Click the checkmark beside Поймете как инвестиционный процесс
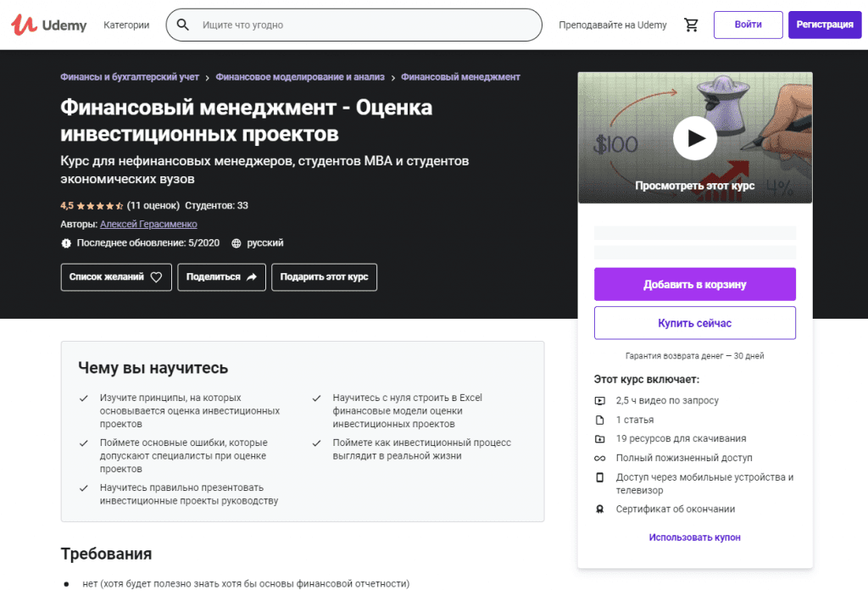868x596 pixels. (317, 443)
